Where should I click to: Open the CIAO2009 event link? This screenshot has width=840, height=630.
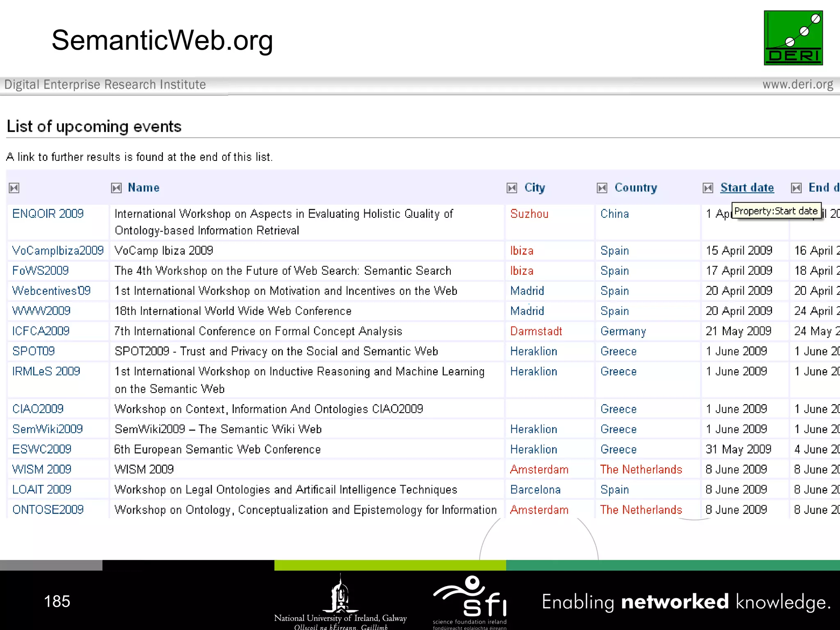coord(38,409)
